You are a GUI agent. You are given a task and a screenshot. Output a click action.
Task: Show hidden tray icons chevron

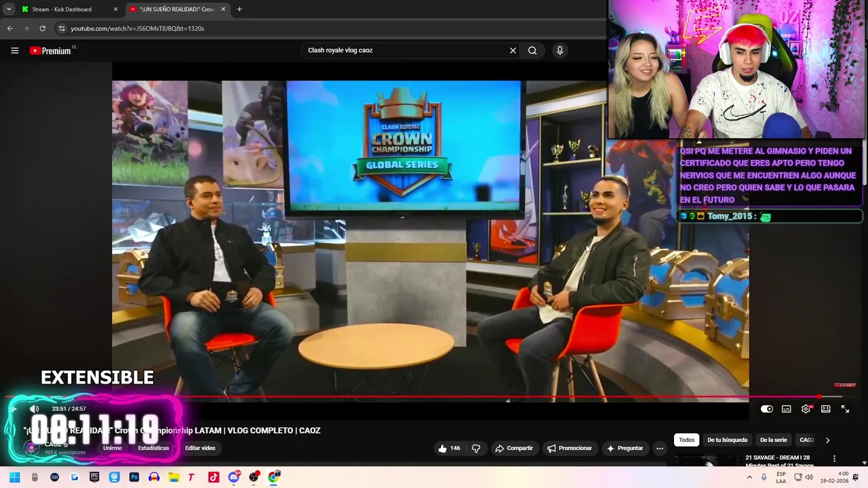pyautogui.click(x=749, y=477)
